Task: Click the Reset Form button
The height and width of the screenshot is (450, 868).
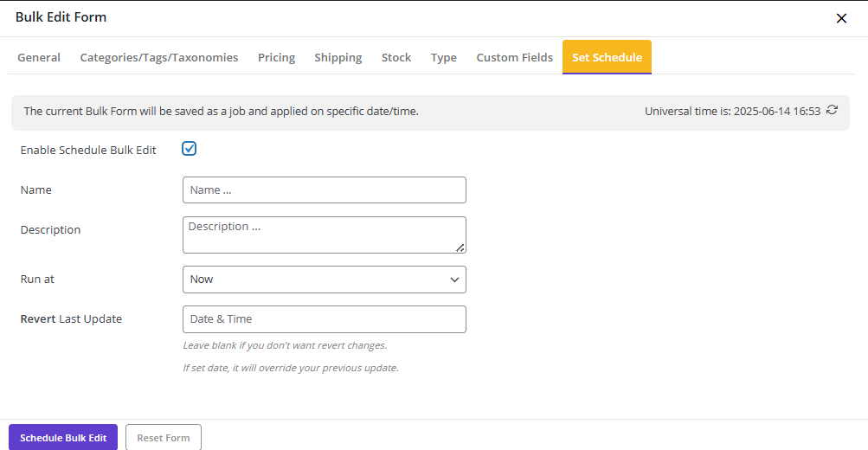Action: click(164, 437)
